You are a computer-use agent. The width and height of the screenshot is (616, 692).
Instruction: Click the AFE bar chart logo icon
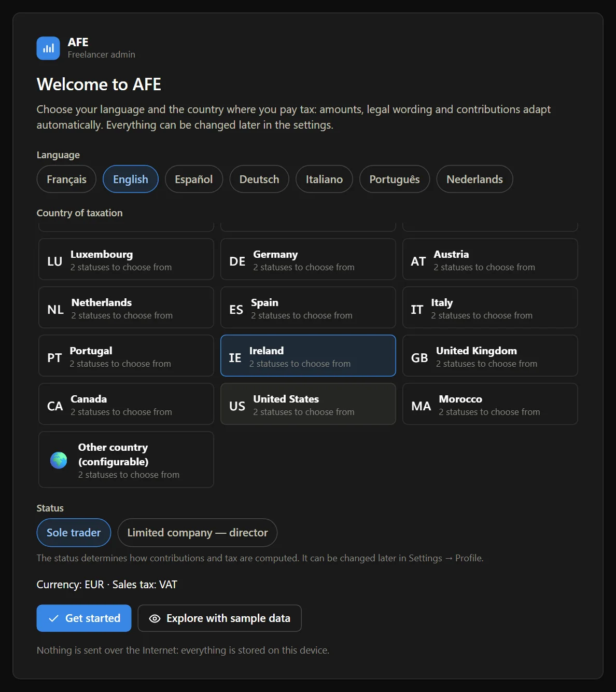click(48, 48)
